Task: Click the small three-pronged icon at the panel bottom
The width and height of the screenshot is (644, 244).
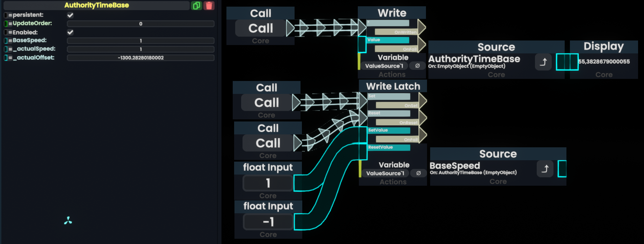Action: click(x=68, y=221)
